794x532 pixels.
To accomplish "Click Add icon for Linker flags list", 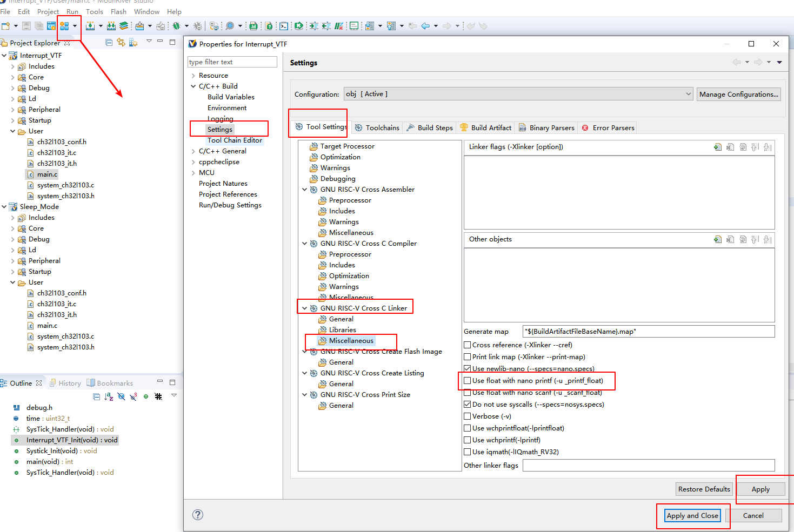I will coord(718,147).
